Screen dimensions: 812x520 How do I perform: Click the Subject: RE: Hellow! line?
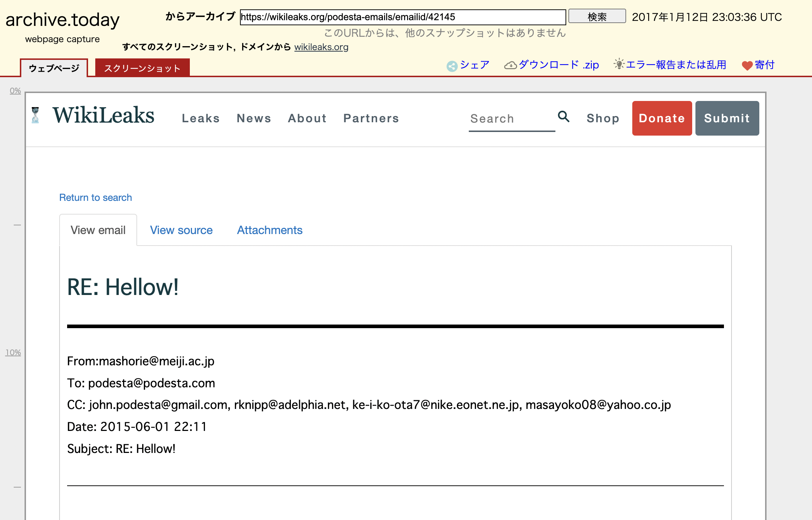(121, 449)
